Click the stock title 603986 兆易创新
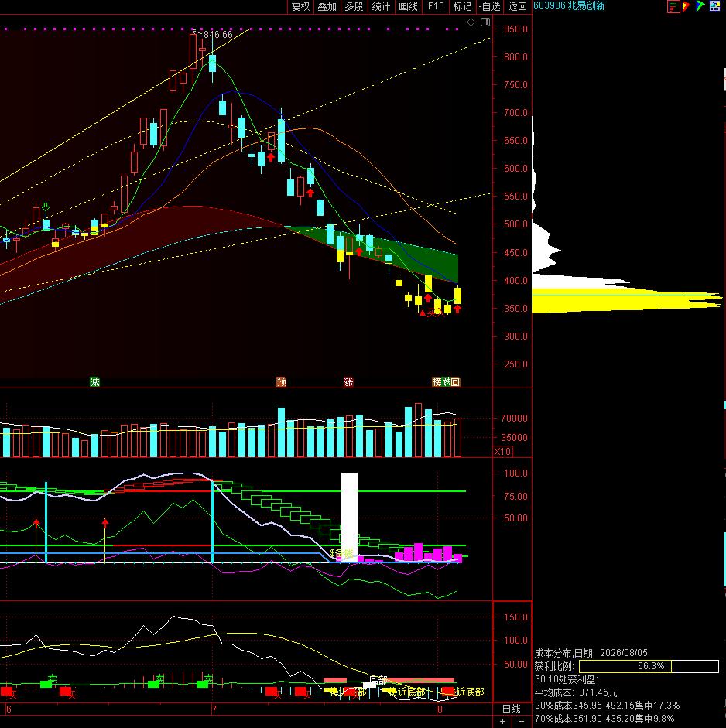The height and width of the screenshot is (728, 726). 569,5
